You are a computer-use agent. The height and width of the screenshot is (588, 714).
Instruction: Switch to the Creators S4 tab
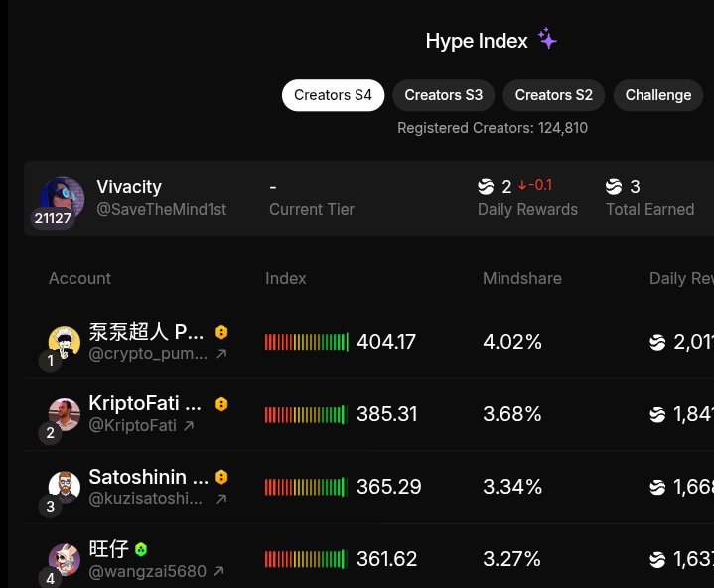333,95
